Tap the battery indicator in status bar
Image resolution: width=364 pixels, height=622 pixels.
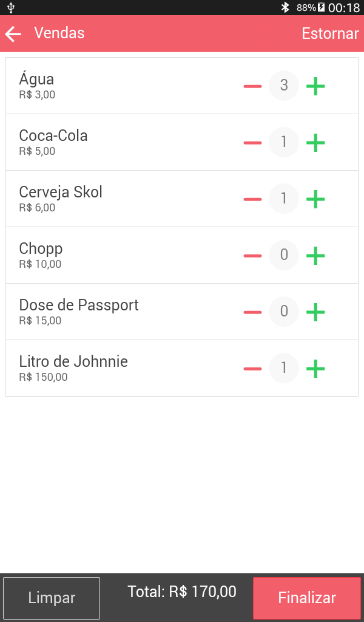point(321,8)
